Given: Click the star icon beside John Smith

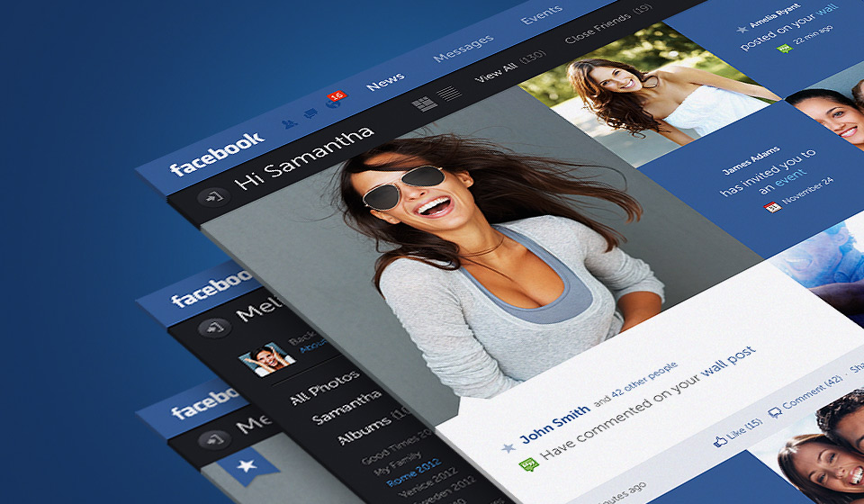Looking at the screenshot, I should [x=508, y=447].
